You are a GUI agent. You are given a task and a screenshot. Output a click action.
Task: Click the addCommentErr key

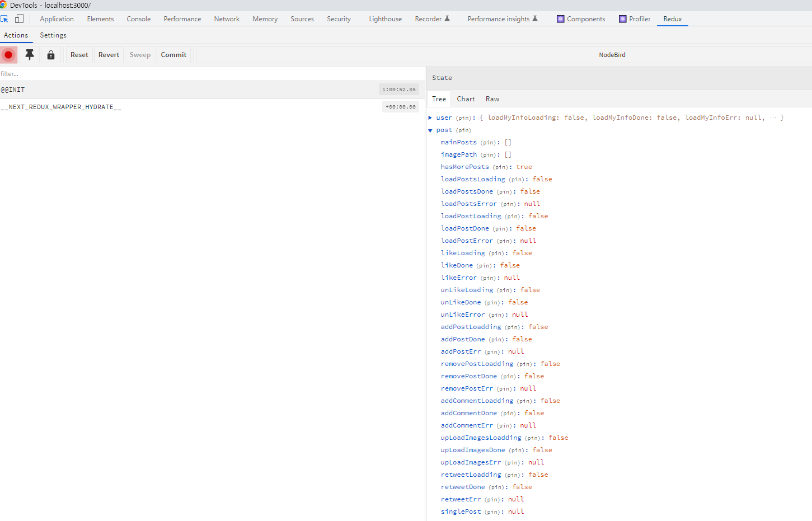coord(467,425)
